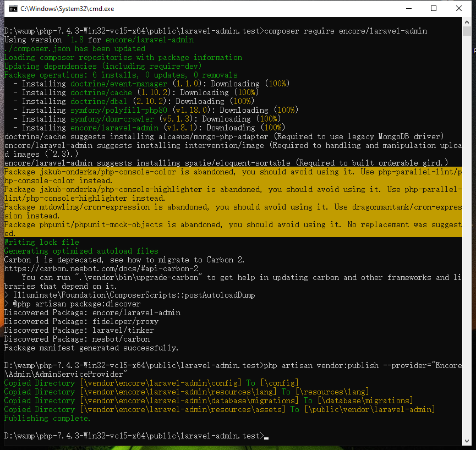
Task: Open the cmd.exe system menu icon
Action: click(x=13, y=9)
